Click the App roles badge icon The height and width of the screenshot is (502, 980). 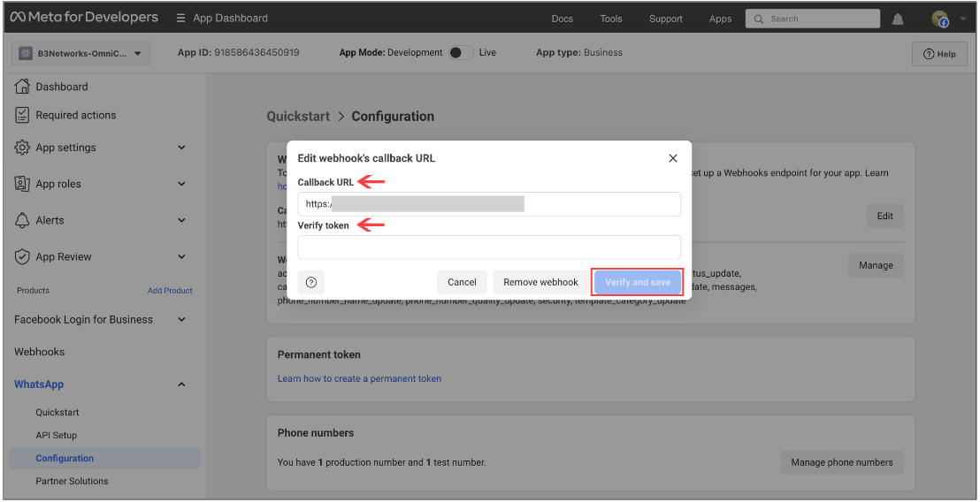[x=22, y=184]
